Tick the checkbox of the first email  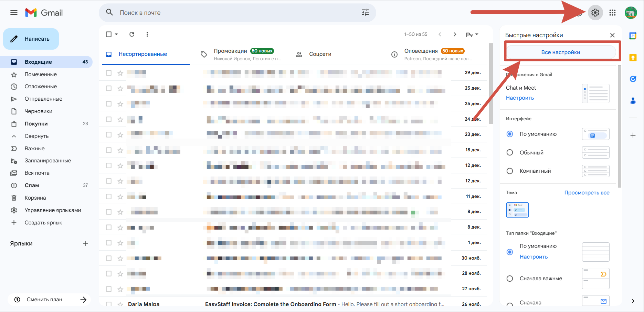(109, 73)
